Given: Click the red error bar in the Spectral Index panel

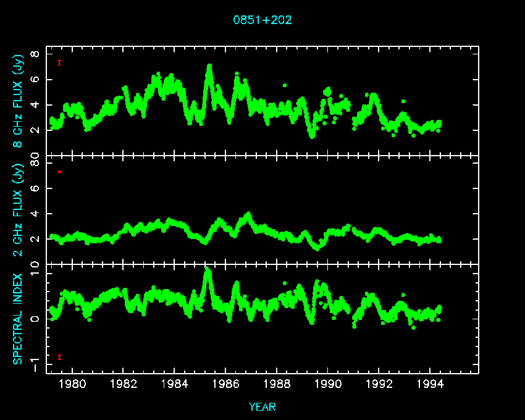Looking at the screenshot, I should (59, 357).
